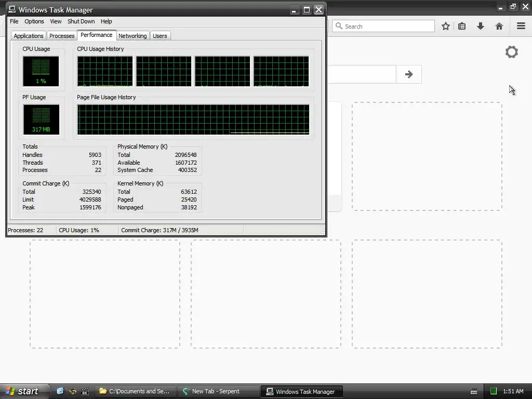The width and height of the screenshot is (532, 399).
Task: Click status bar text Processes: 22
Action: (25, 230)
